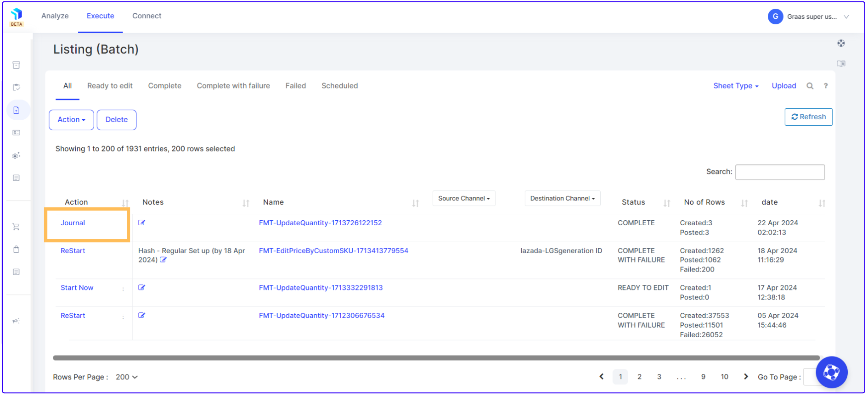
Task: Select the Failed tab
Action: [296, 86]
